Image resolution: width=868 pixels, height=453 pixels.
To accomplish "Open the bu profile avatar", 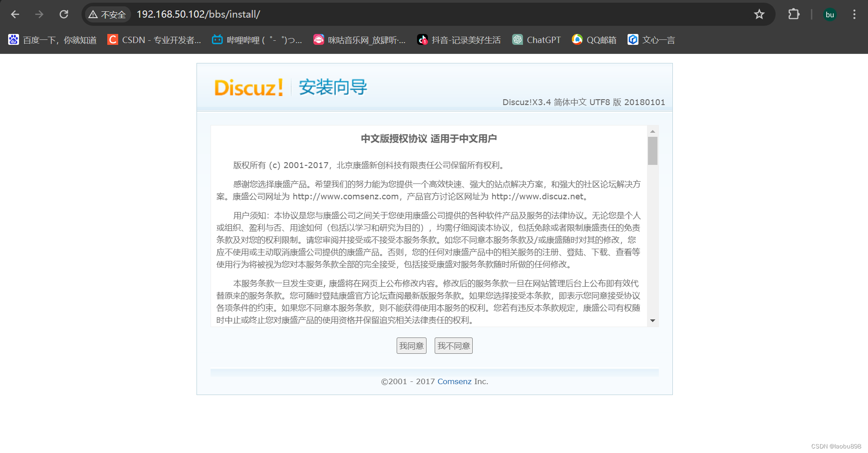I will [830, 14].
